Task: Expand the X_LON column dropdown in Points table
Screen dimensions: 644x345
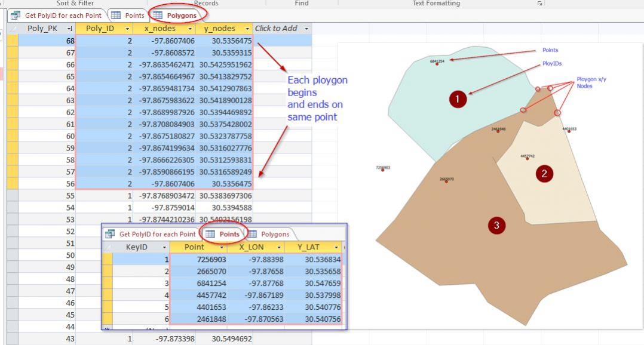Action: tap(278, 247)
